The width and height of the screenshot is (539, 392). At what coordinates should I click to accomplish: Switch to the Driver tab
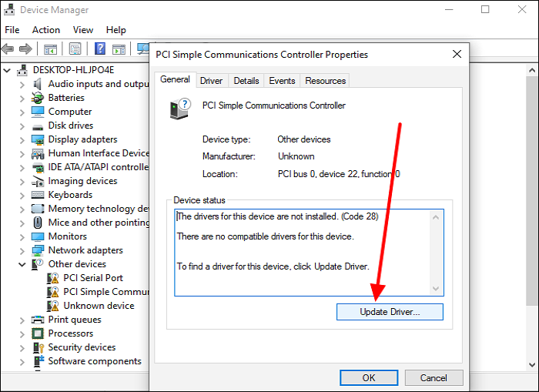coord(211,80)
